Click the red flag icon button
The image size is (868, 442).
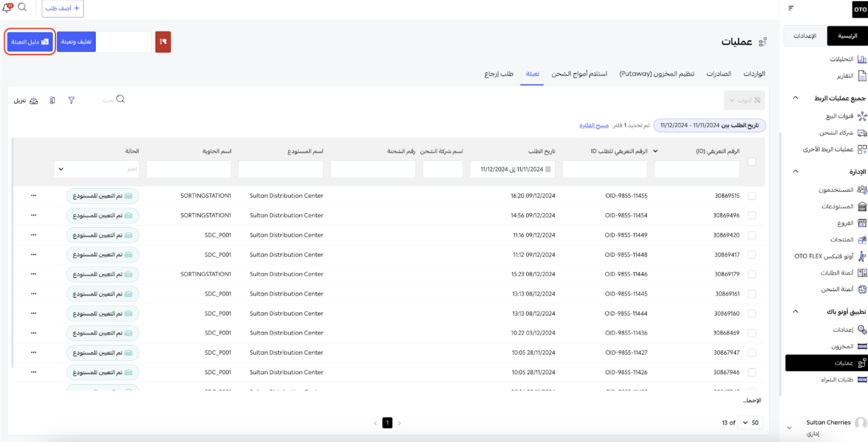(163, 42)
